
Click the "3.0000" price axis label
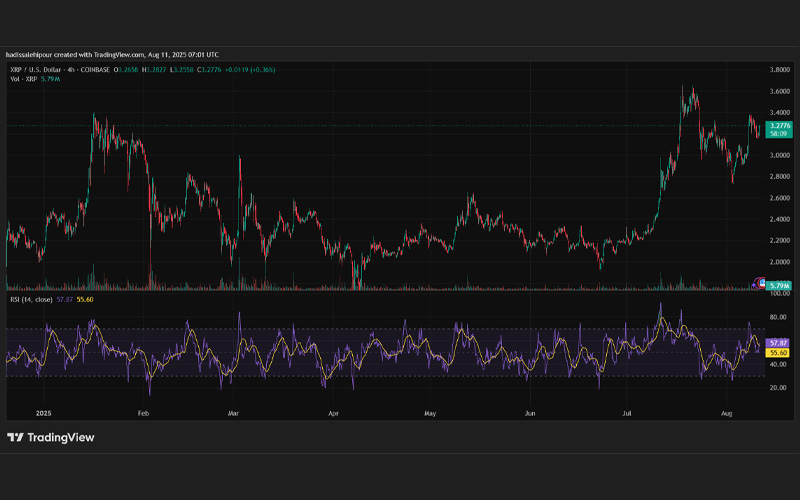780,155
